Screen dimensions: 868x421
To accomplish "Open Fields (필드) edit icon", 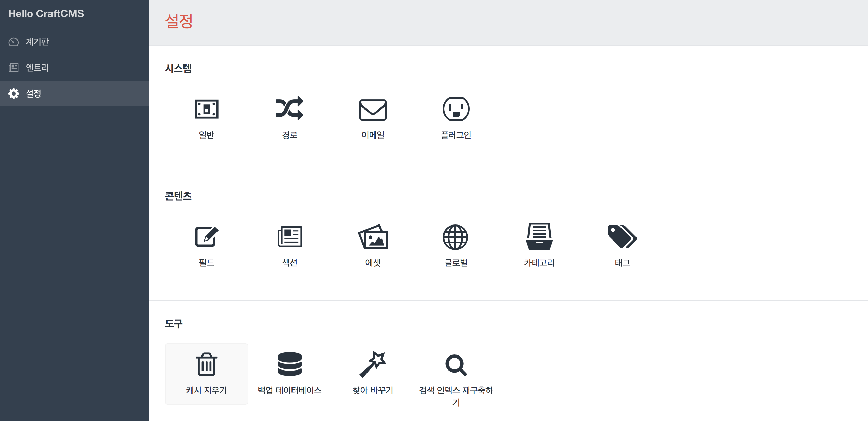I will [x=206, y=236].
